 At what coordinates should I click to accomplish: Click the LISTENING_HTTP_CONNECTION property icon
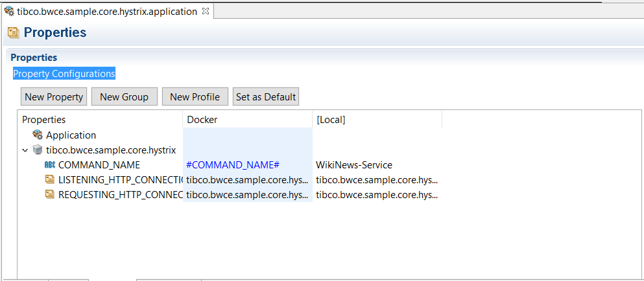[x=50, y=180]
